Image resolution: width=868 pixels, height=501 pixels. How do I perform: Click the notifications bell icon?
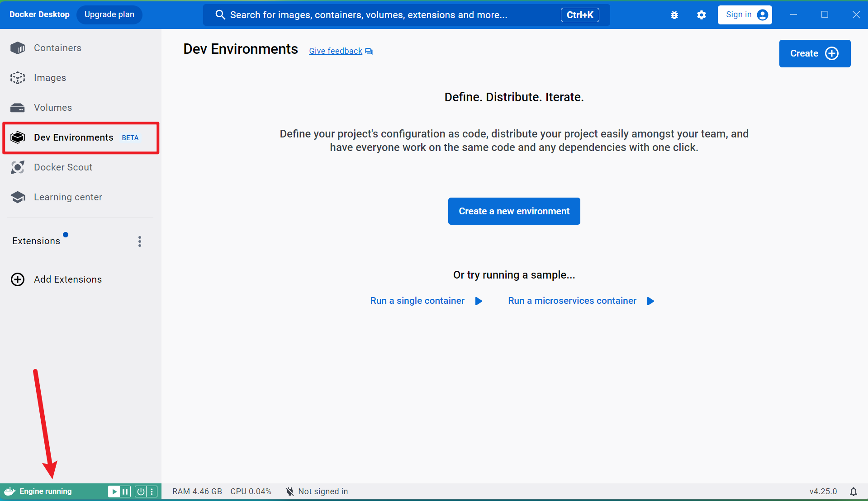tap(854, 492)
